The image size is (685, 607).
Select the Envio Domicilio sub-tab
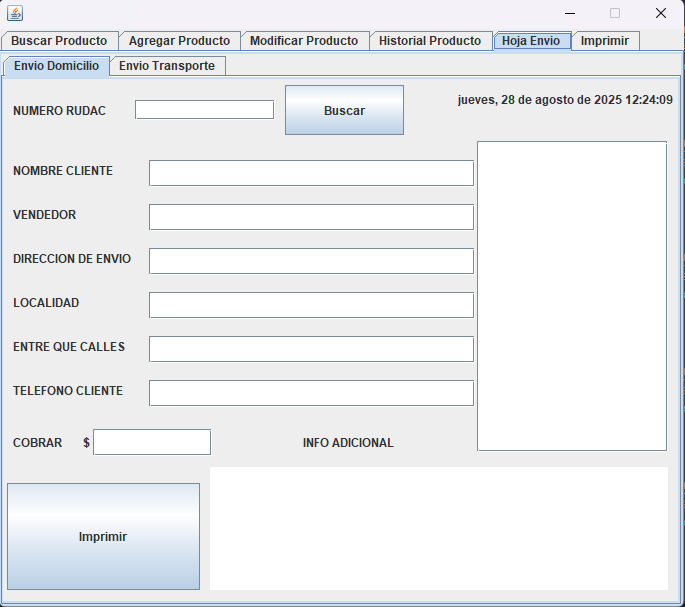pos(56,66)
